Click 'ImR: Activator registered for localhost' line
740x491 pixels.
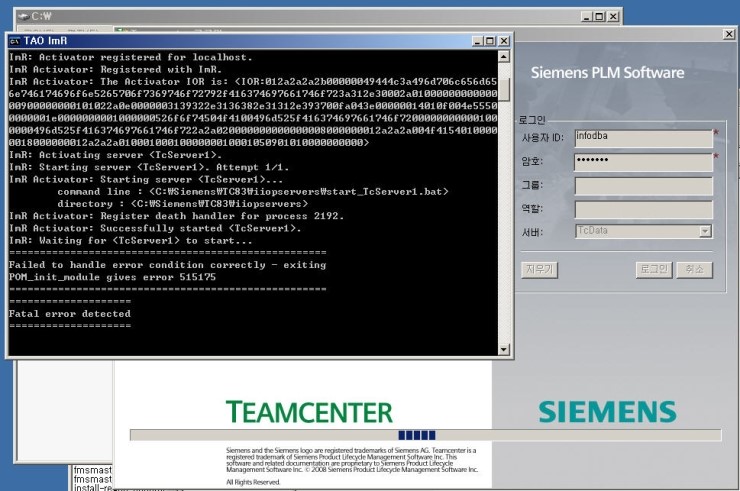(x=131, y=57)
